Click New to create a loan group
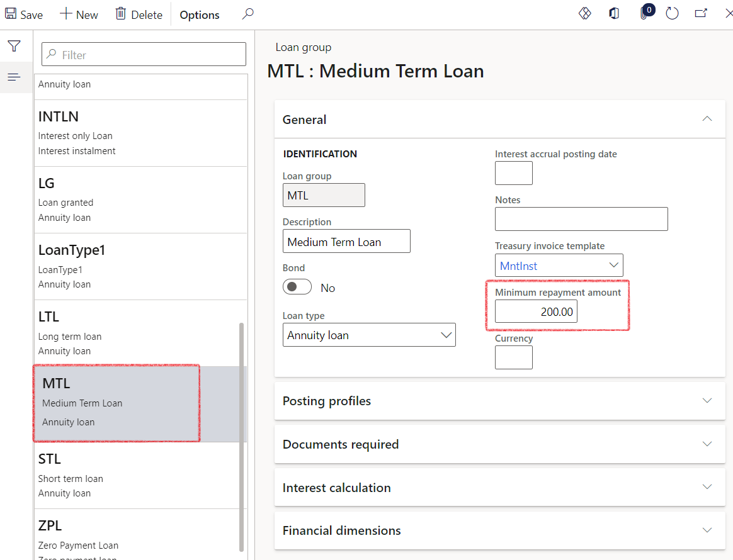The width and height of the screenshot is (733, 560). (79, 13)
